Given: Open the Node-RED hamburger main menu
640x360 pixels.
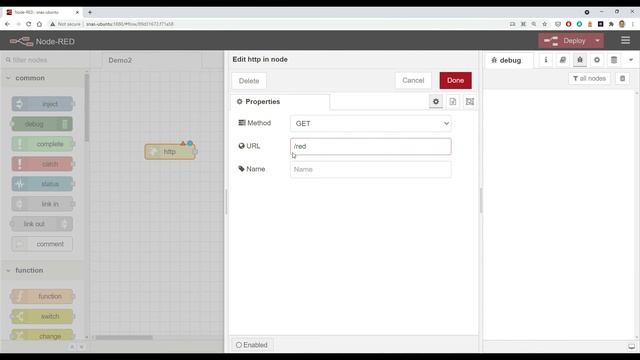Looking at the screenshot, I should click(x=625, y=40).
